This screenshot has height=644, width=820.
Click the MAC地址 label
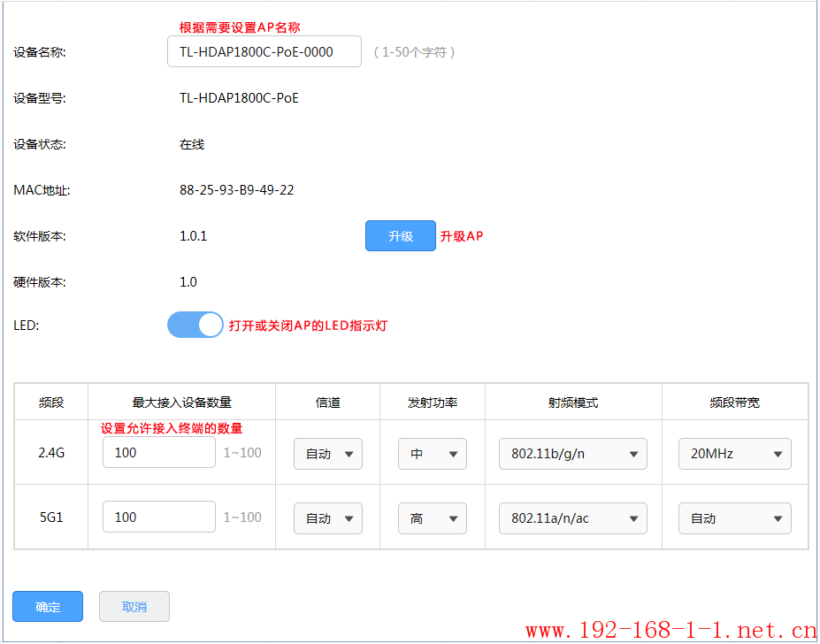[42, 190]
